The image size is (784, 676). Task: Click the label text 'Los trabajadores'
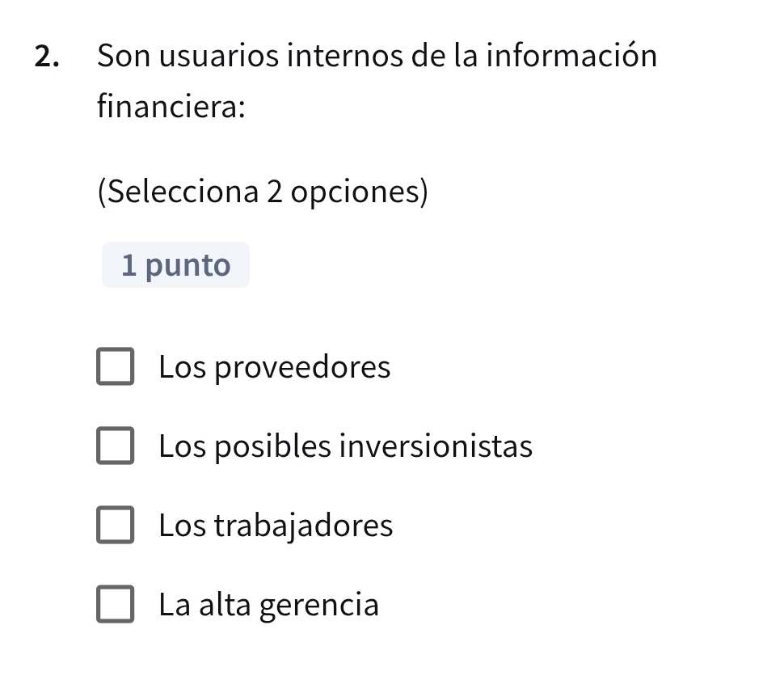click(x=276, y=525)
